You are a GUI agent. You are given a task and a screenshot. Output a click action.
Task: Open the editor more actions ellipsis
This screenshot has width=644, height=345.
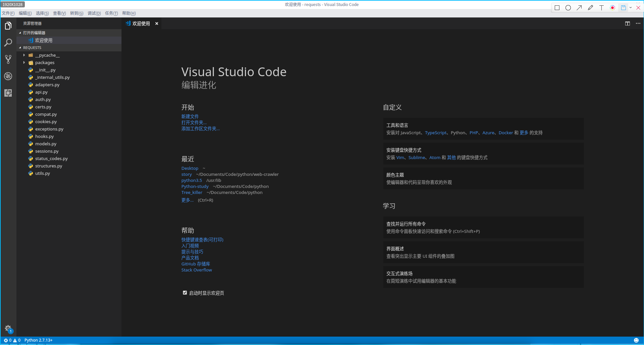tap(638, 23)
